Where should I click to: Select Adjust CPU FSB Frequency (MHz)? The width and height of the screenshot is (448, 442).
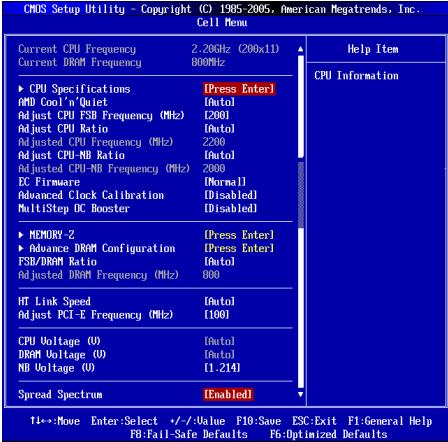point(101,115)
